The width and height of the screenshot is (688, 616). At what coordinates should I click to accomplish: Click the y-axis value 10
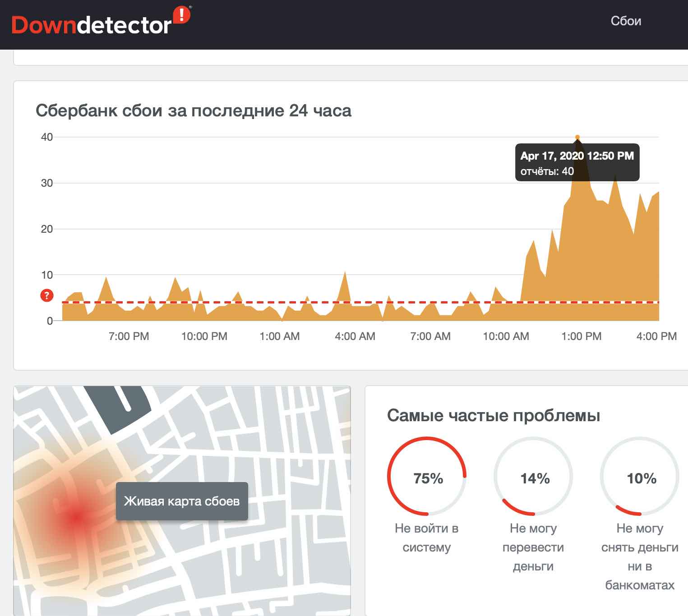coord(47,275)
